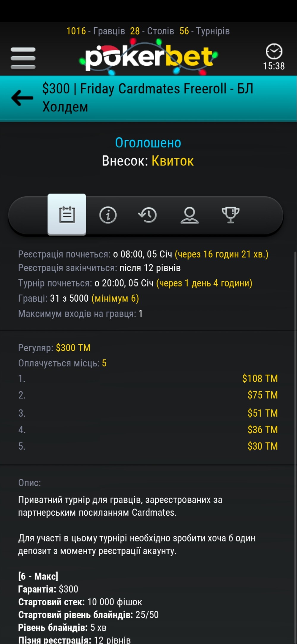
Task: Open the trophy prizes tab
Action: (x=230, y=215)
